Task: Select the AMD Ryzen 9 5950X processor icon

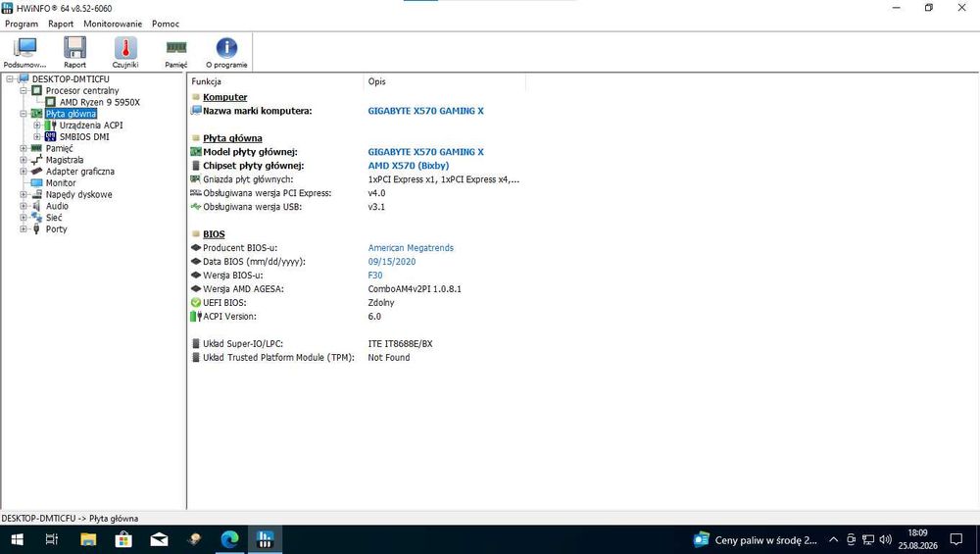Action: [51, 102]
